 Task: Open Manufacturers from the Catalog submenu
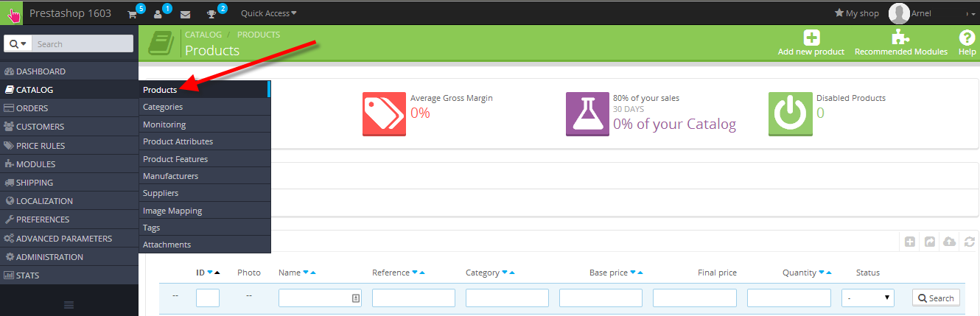click(x=170, y=176)
